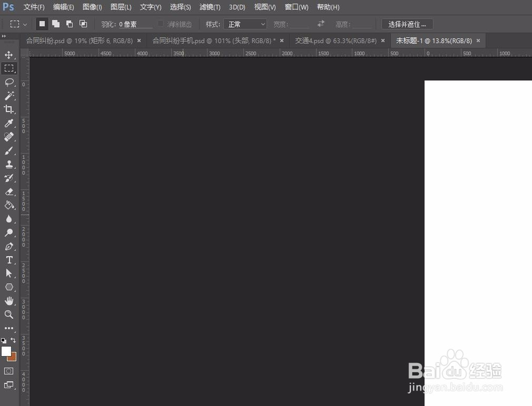Select the Brush tool
This screenshot has height=406, width=532.
click(9, 150)
